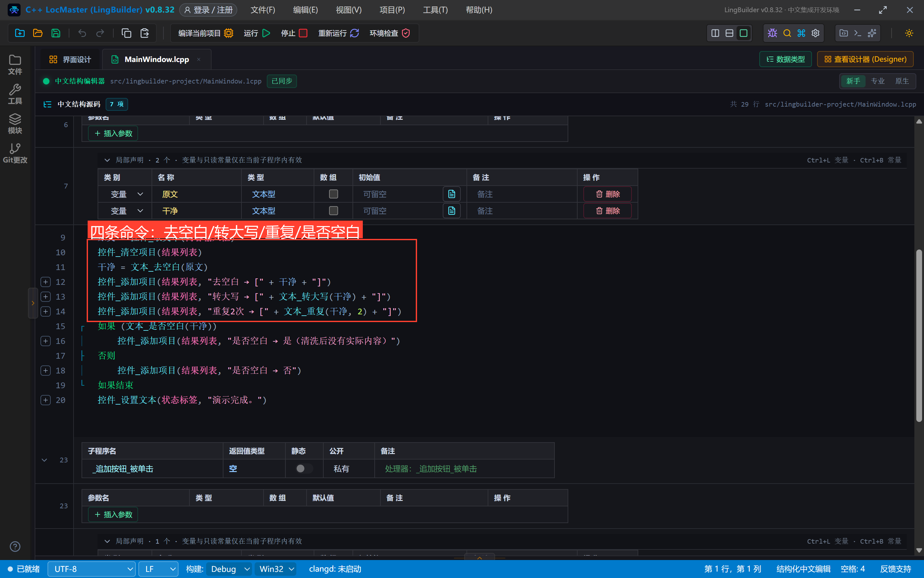This screenshot has height=578, width=924.
Task: Open the terminal prompt icon
Action: [x=858, y=33]
